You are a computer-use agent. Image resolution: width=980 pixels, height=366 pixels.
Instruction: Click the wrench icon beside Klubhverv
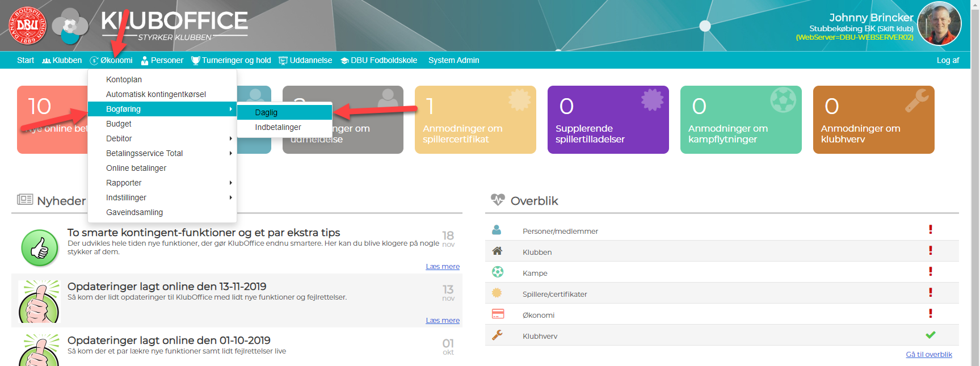coord(497,335)
